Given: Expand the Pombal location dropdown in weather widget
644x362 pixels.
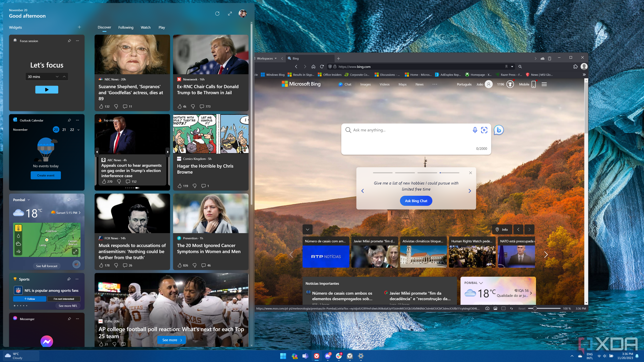Looking at the screenshot, I should [29, 200].
